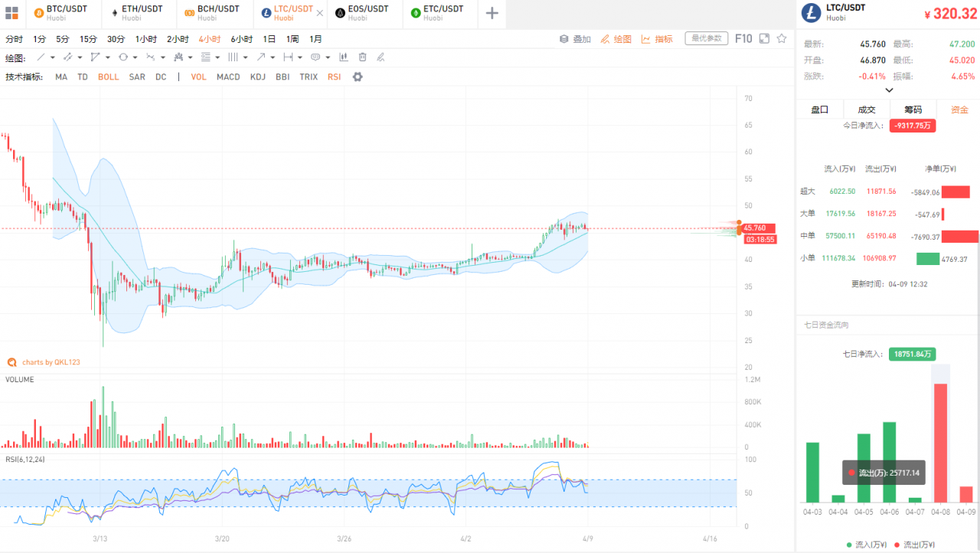Viewport: 980px width, 553px height.
Task: Toggle 流出(万¥) legend at bottom
Action: (x=914, y=545)
